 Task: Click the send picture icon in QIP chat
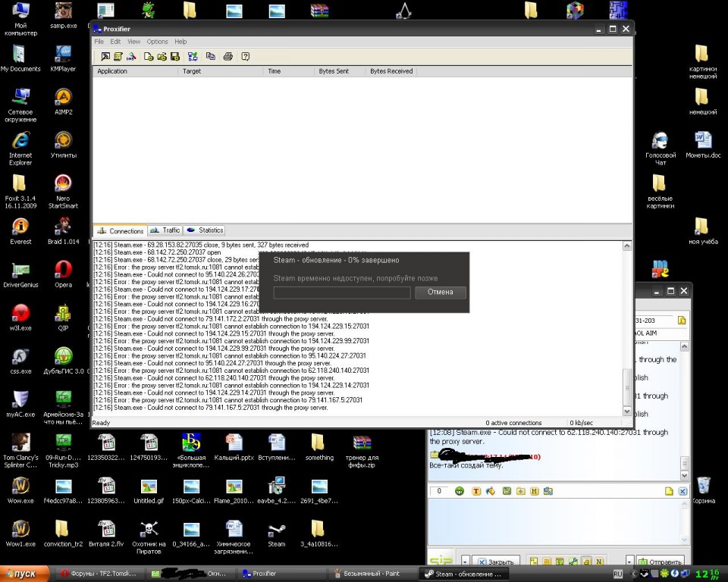tap(548, 491)
